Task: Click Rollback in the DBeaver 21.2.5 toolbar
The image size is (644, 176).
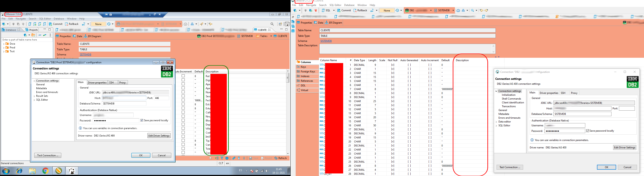Action: [360, 10]
